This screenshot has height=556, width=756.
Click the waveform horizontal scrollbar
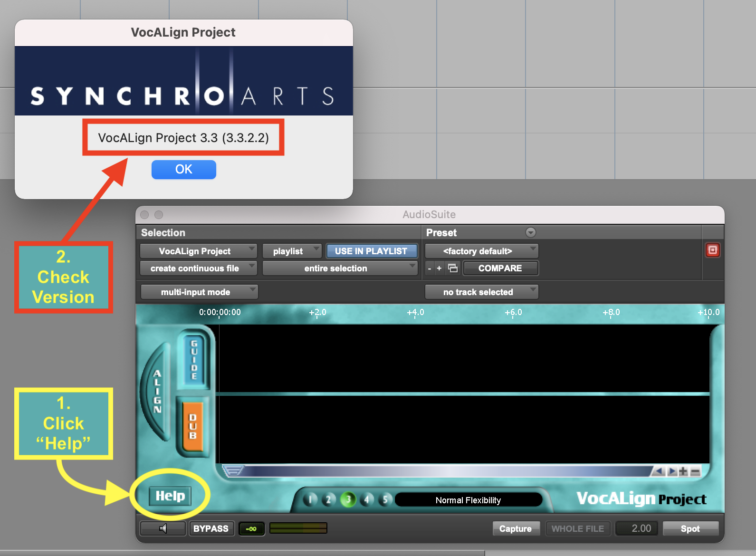coord(447,471)
